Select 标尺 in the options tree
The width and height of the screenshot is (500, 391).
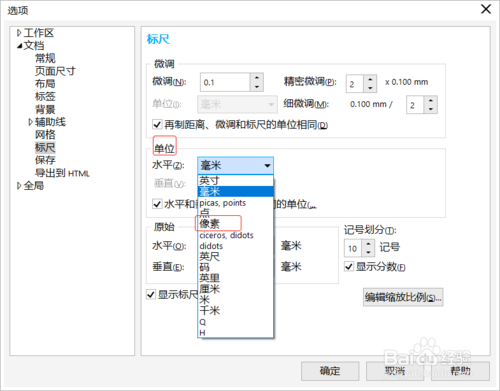(45, 147)
